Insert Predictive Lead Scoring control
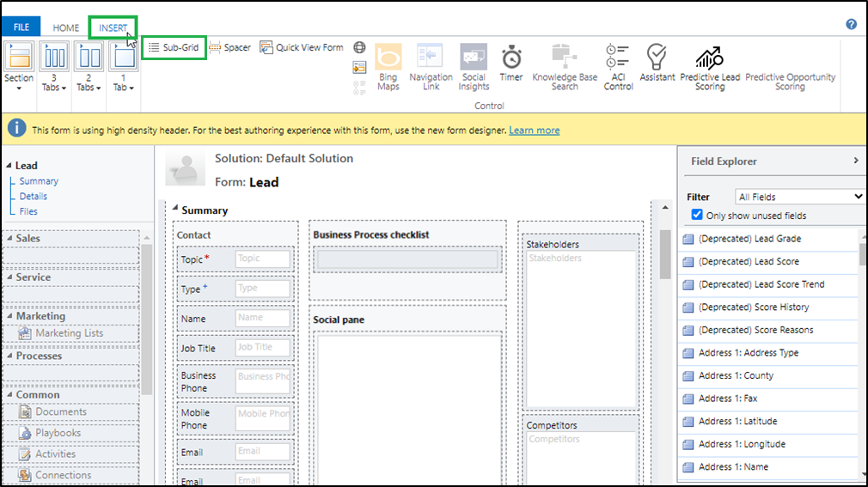 [x=710, y=67]
